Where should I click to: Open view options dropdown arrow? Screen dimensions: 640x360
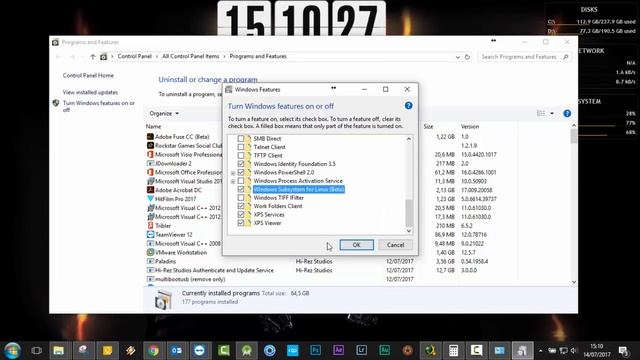coord(552,113)
